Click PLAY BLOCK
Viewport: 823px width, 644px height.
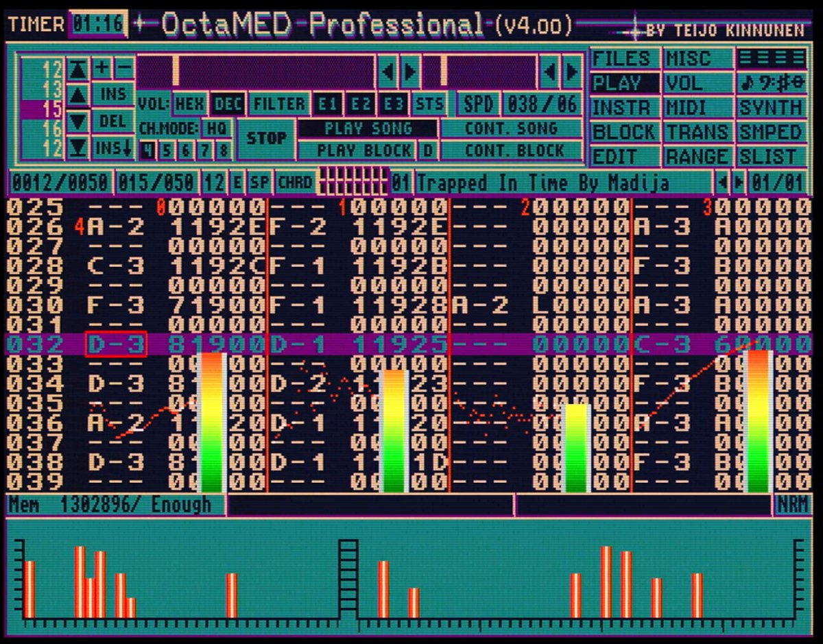click(358, 150)
